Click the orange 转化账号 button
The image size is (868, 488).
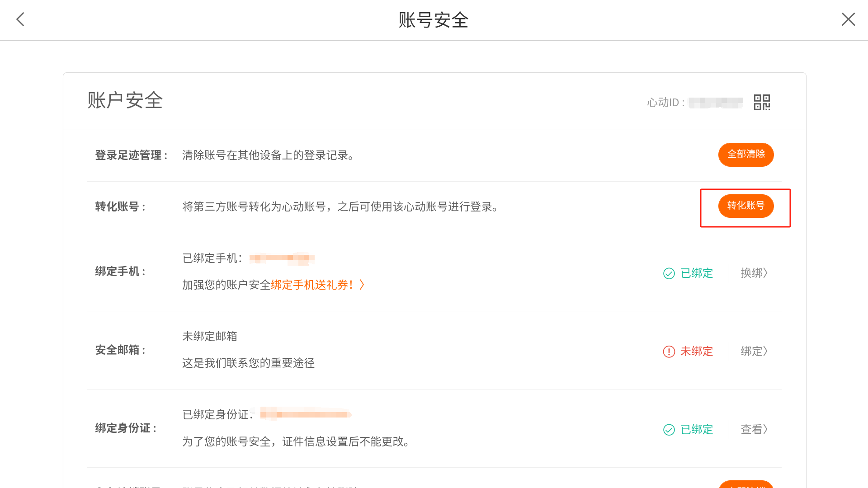pos(746,206)
